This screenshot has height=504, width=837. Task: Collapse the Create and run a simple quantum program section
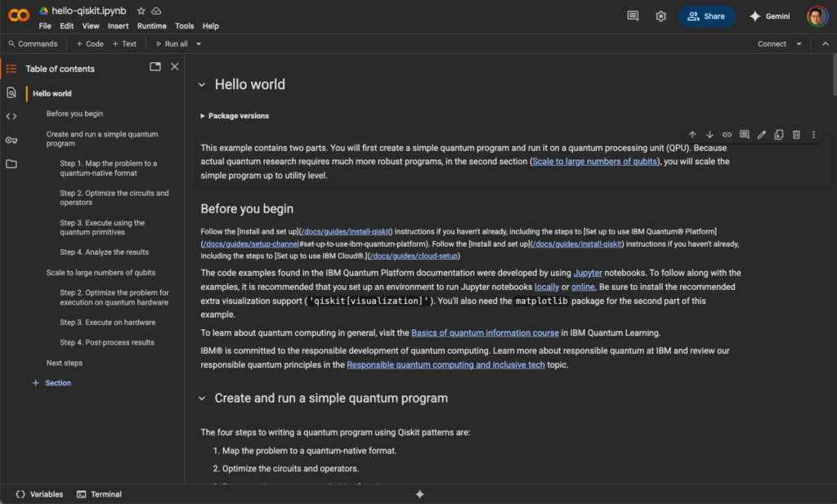tap(202, 399)
